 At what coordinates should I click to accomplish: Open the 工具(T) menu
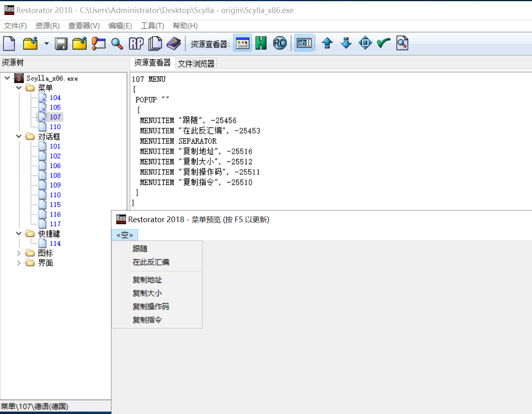(152, 26)
